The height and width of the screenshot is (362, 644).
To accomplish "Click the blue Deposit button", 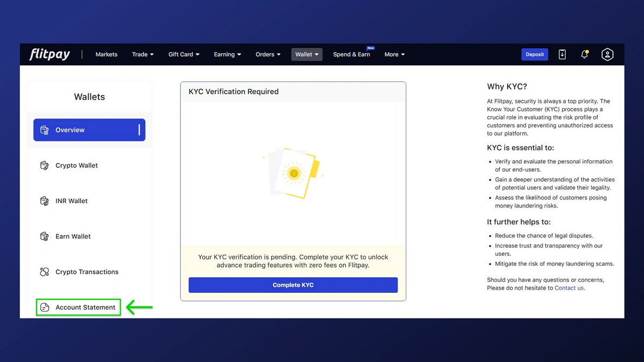I will (535, 54).
